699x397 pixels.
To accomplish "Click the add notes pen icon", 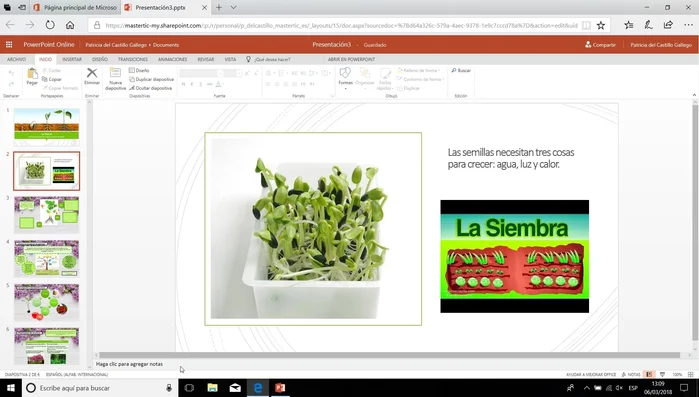I will click(649, 25).
